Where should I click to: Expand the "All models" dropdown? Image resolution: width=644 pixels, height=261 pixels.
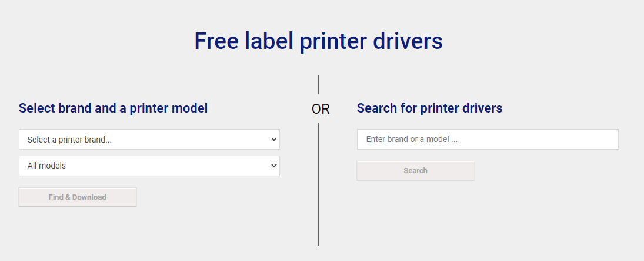149,166
